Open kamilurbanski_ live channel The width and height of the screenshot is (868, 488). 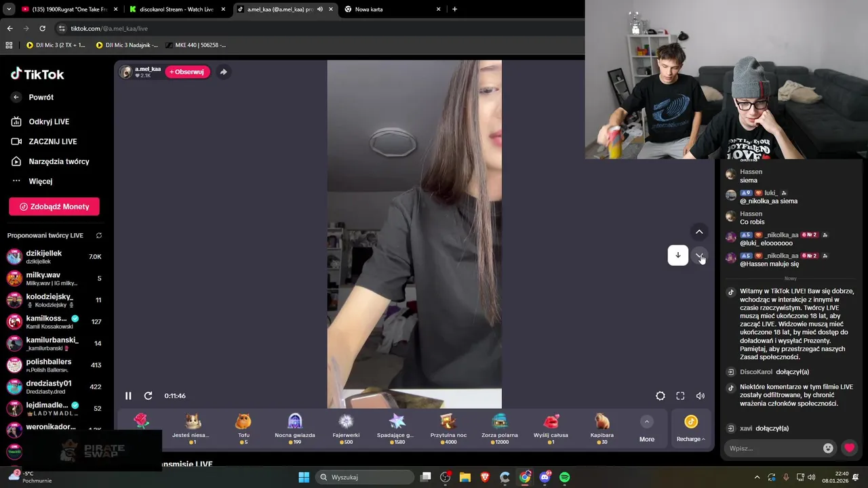pyautogui.click(x=54, y=344)
